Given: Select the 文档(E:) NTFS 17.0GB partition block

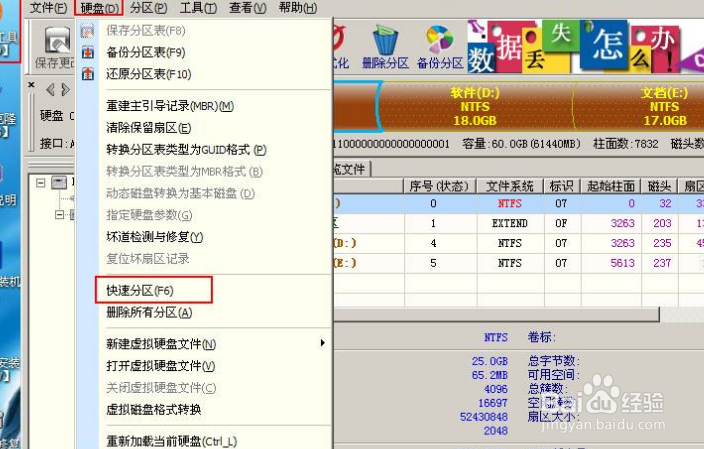Looking at the screenshot, I should pyautogui.click(x=640, y=106).
